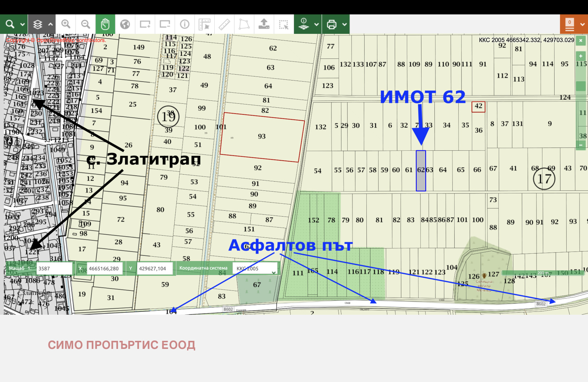Expand the printer options chevron
588x382 pixels.
tap(345, 24)
